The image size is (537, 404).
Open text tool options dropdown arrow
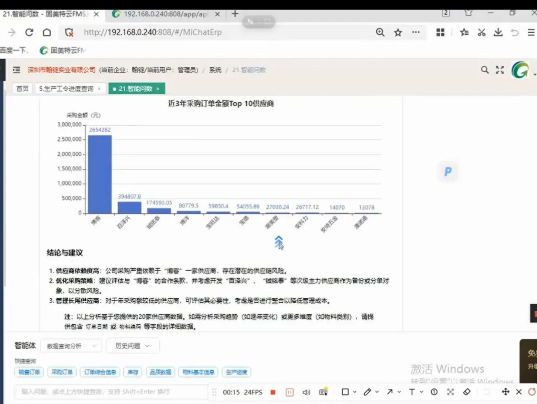421,392
